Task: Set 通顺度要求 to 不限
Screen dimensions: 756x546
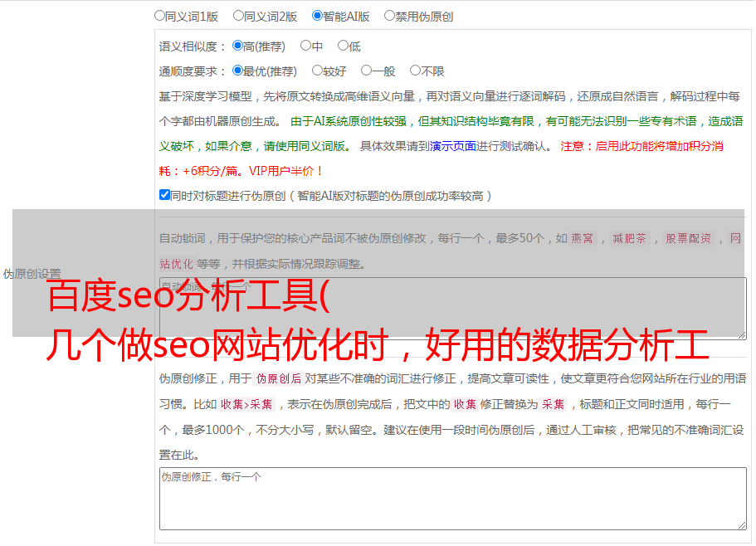Action: click(415, 71)
